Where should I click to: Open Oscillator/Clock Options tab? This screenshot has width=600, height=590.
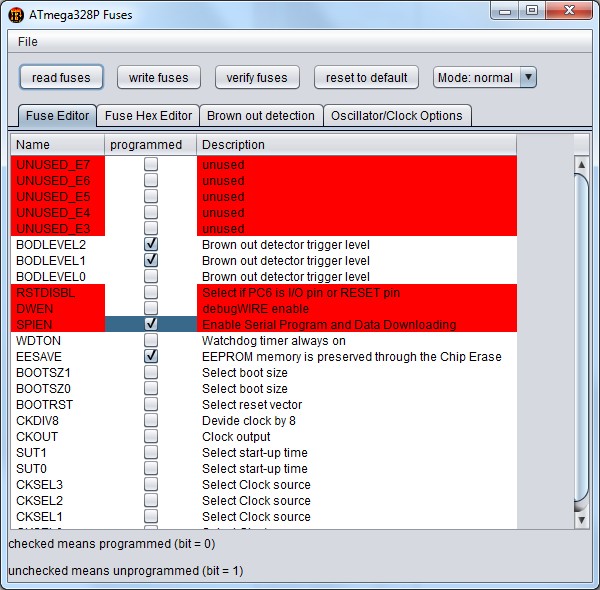[397, 116]
